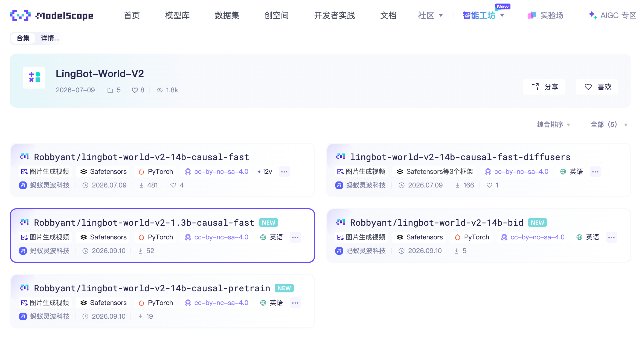This screenshot has height=364, width=639.
Task: Open 开发者实践 in navigation
Action: click(x=335, y=15)
